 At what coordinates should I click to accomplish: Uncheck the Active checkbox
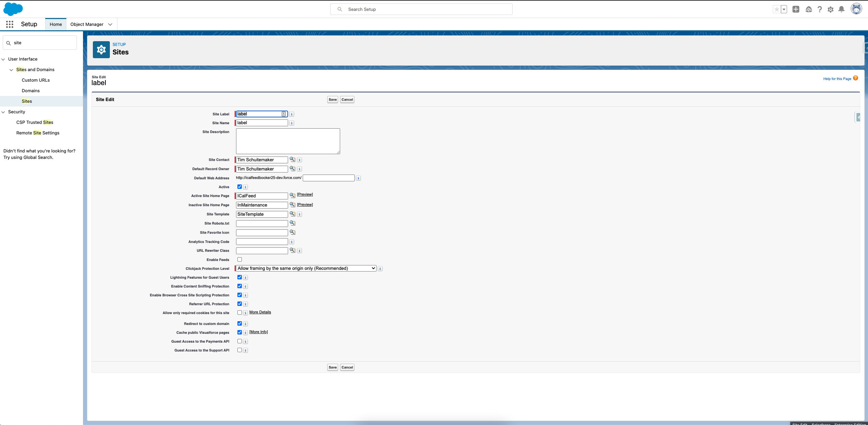[239, 186]
